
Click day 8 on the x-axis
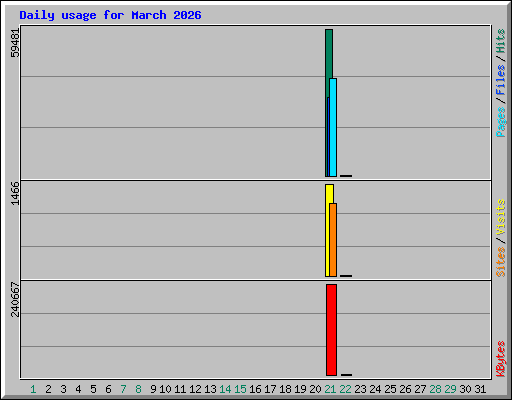click(x=138, y=389)
